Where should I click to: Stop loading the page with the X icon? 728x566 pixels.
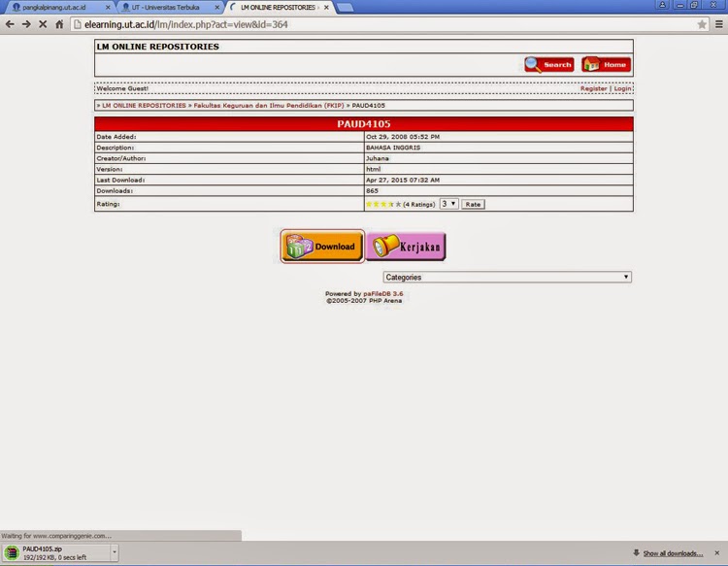tap(43, 24)
